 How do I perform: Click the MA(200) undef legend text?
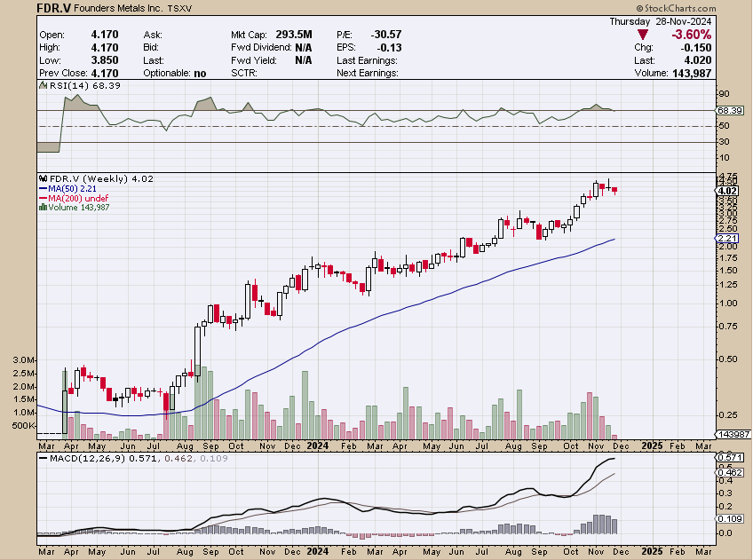78,198
